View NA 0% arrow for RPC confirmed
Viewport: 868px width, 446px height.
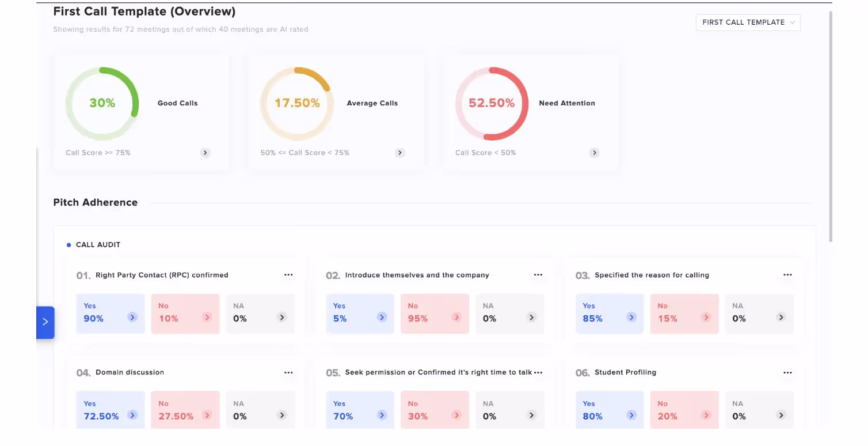pyautogui.click(x=282, y=317)
